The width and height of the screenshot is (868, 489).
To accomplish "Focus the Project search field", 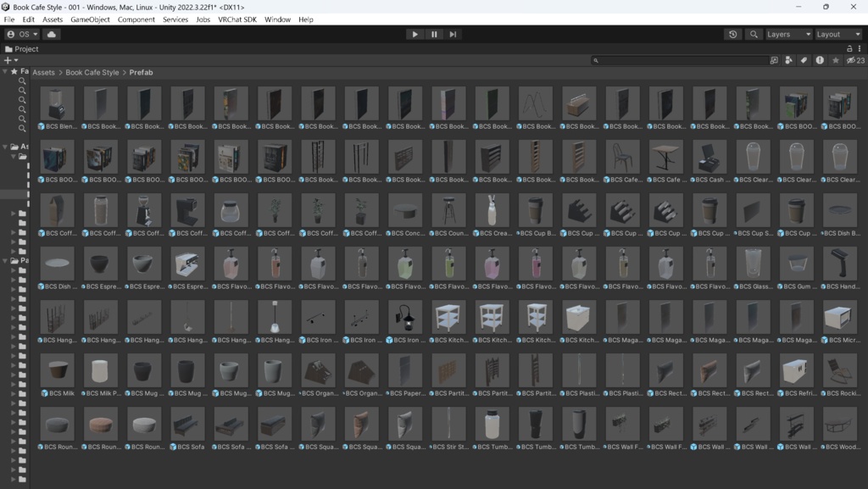I will pos(679,60).
